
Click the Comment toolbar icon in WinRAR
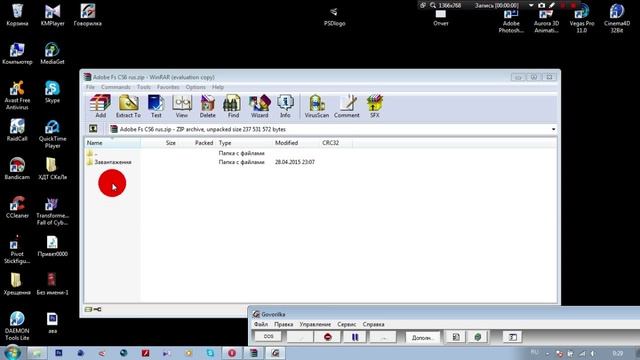tap(347, 106)
